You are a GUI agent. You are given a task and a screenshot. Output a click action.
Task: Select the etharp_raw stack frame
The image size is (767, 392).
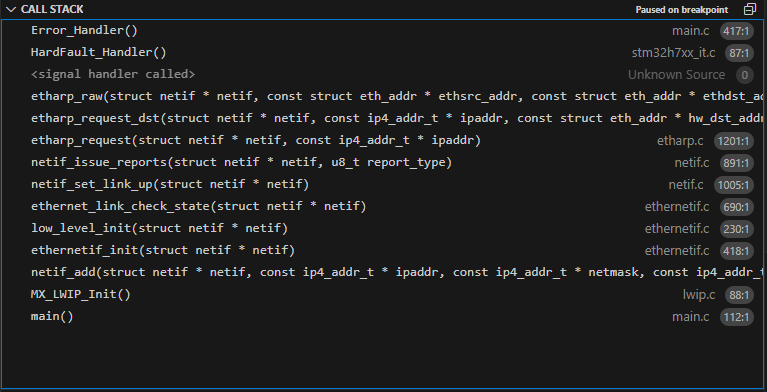tap(384, 96)
